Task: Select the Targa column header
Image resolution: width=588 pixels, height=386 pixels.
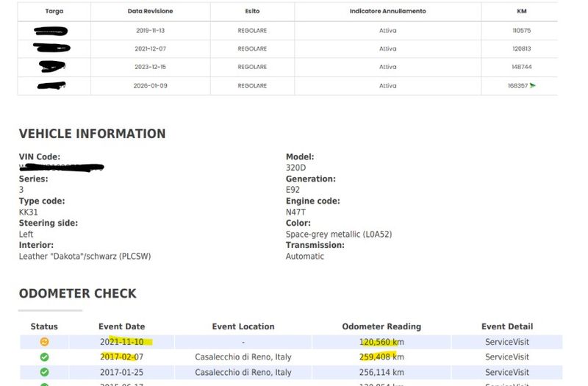Action: pyautogui.click(x=54, y=11)
